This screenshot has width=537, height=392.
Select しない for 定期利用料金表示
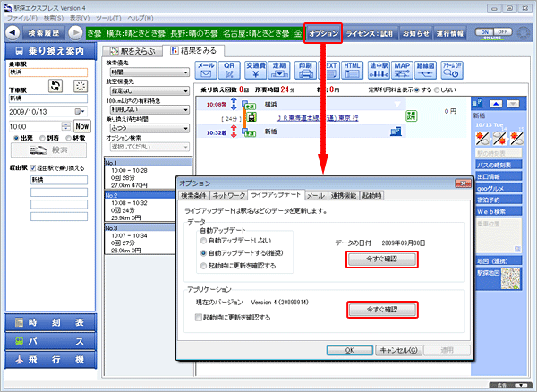(x=437, y=90)
